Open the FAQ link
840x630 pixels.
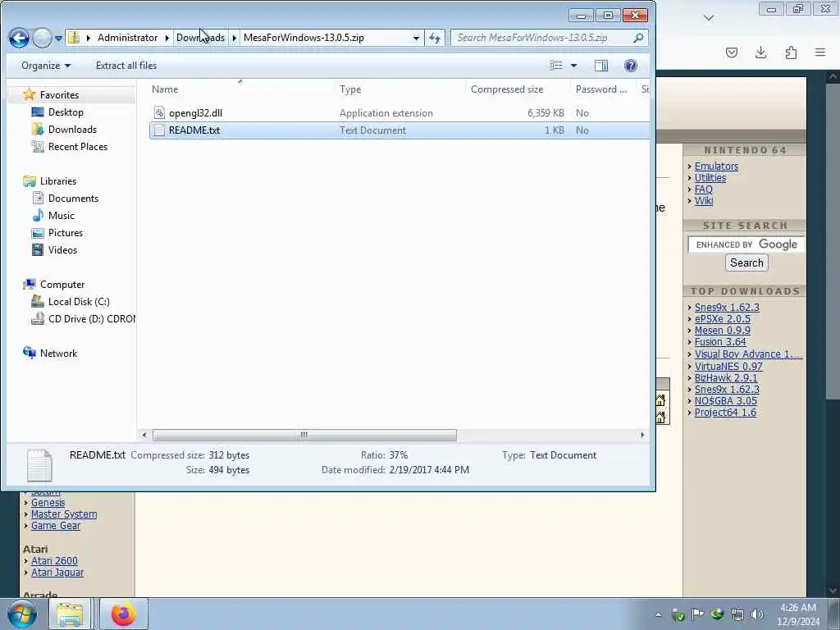[703, 189]
